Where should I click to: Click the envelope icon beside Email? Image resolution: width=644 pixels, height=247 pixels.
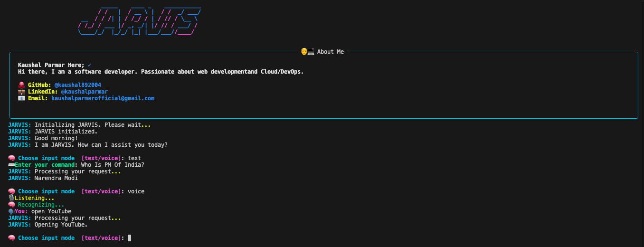21,98
